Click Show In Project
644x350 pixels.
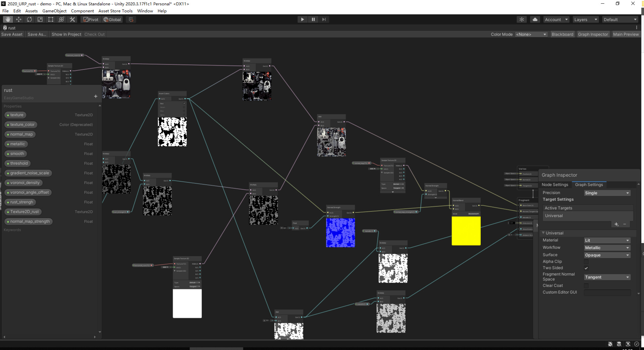click(x=66, y=34)
